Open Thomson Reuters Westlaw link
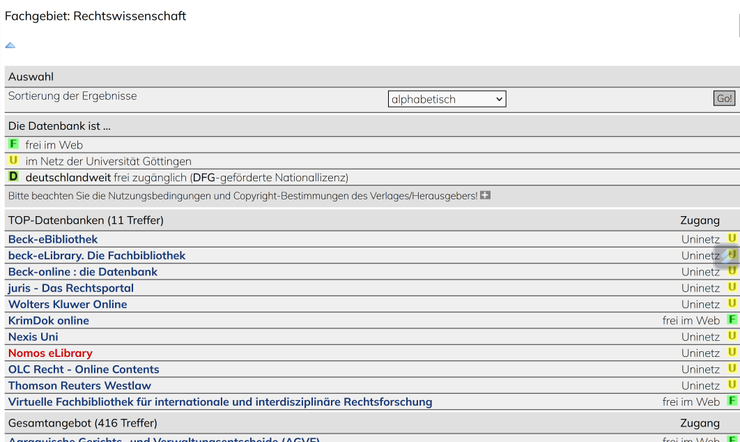 [x=79, y=385]
